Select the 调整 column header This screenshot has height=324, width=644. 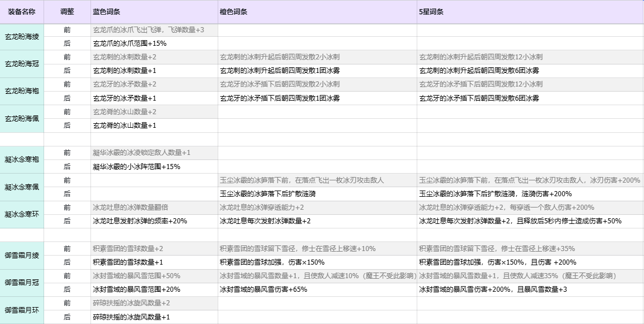(67, 12)
